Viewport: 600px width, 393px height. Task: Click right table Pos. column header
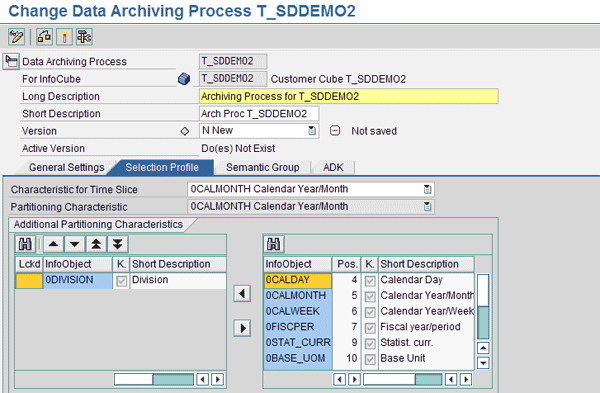pyautogui.click(x=347, y=264)
